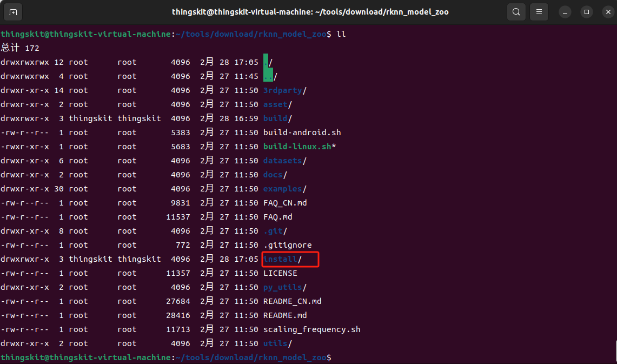This screenshot has width=617, height=364.
Task: Open the hamburger menu button
Action: point(538,12)
